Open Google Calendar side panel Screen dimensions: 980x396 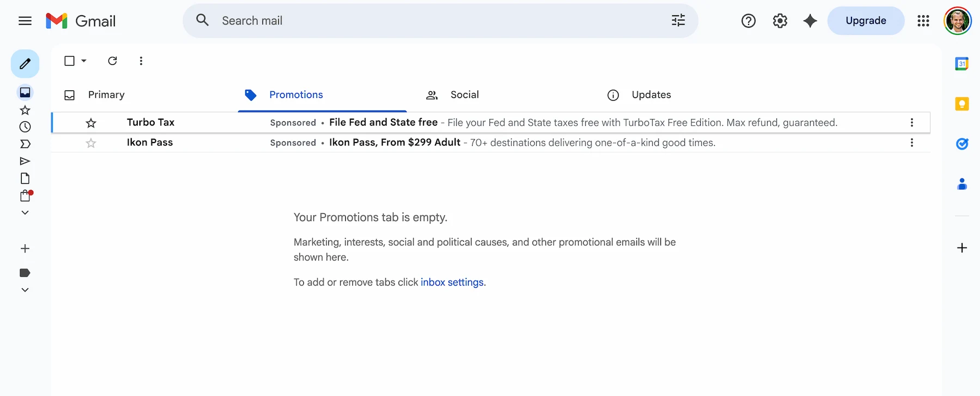962,64
